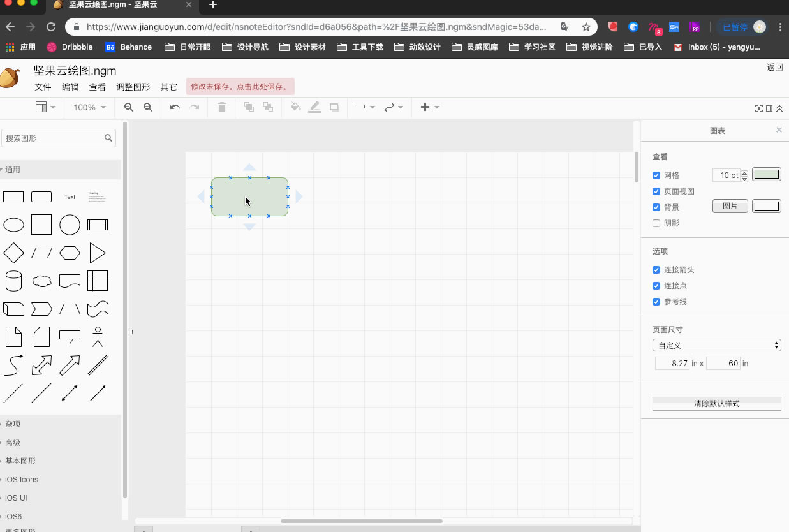Select the actor stick figure shape

click(97, 337)
